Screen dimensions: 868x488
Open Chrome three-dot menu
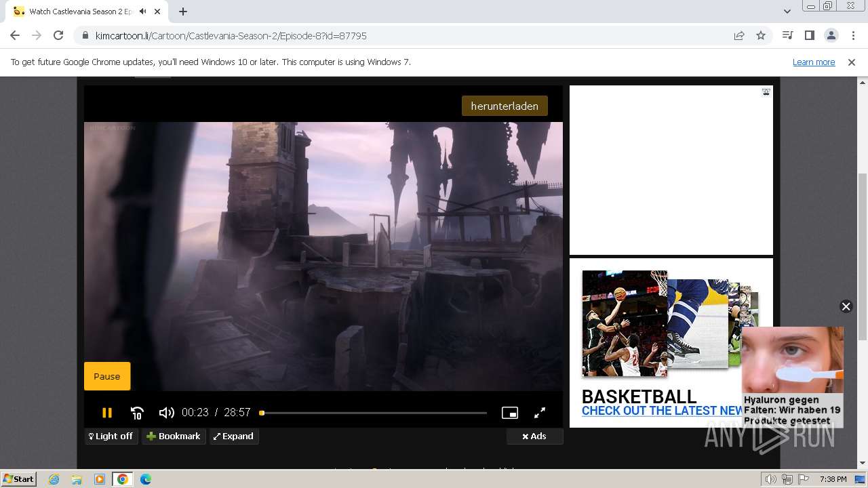(x=852, y=35)
